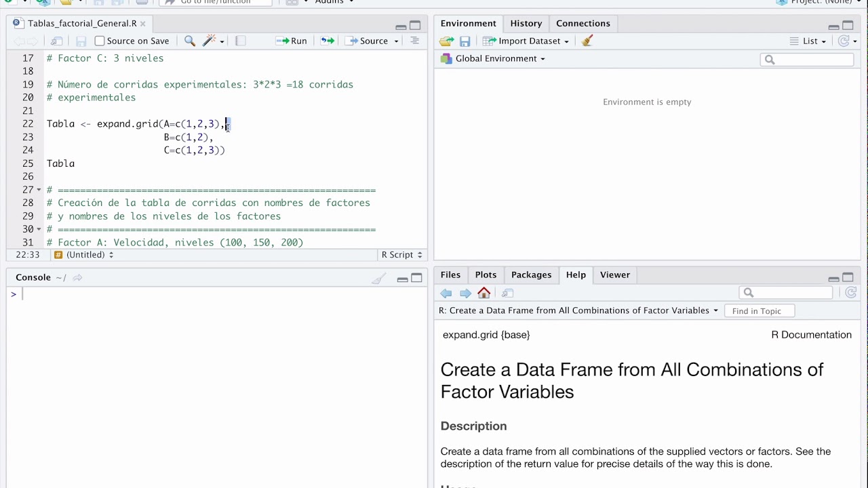This screenshot has width=868, height=488.
Task: Toggle the Source on Save checkbox
Action: pyautogui.click(x=100, y=41)
